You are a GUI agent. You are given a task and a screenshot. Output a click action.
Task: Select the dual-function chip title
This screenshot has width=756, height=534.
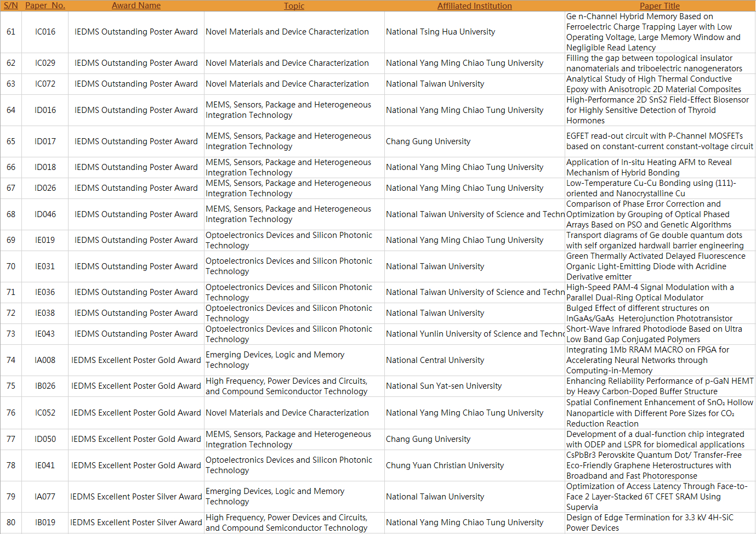click(660, 439)
